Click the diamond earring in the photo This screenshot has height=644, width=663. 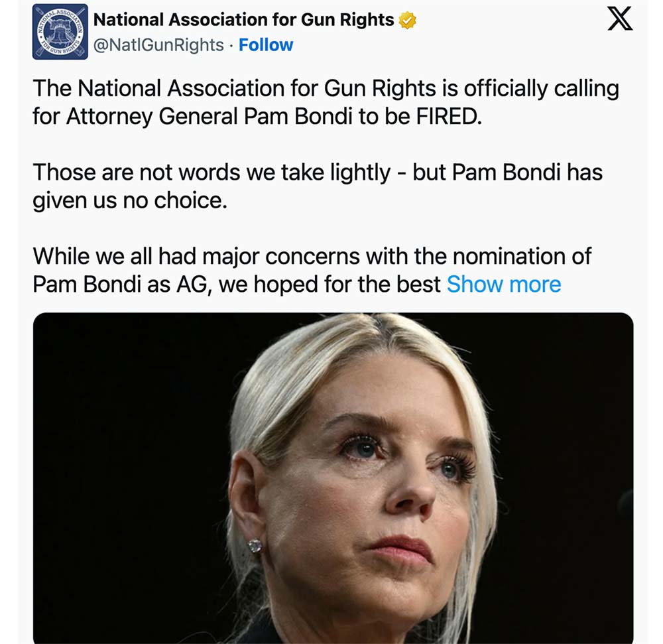point(255,546)
